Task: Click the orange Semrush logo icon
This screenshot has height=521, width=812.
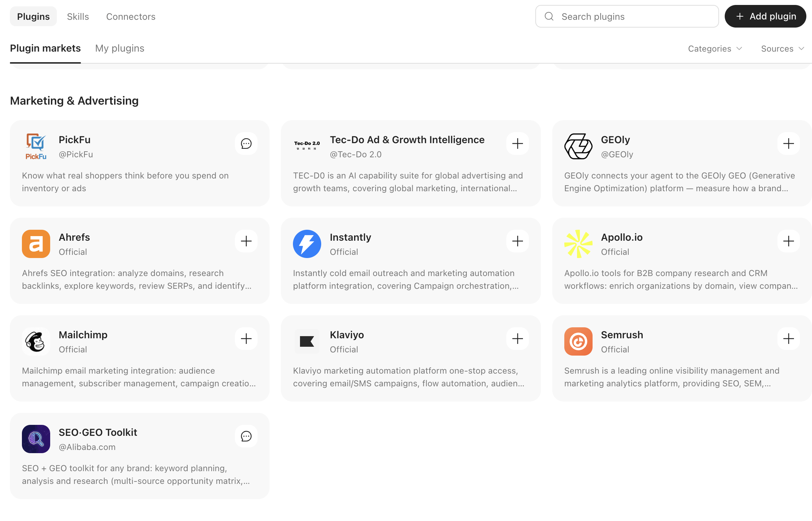Action: coord(578,341)
